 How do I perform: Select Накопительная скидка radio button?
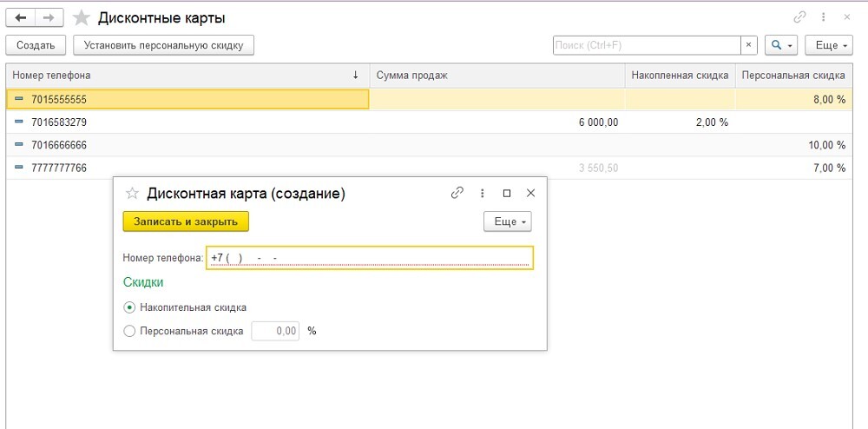point(130,307)
